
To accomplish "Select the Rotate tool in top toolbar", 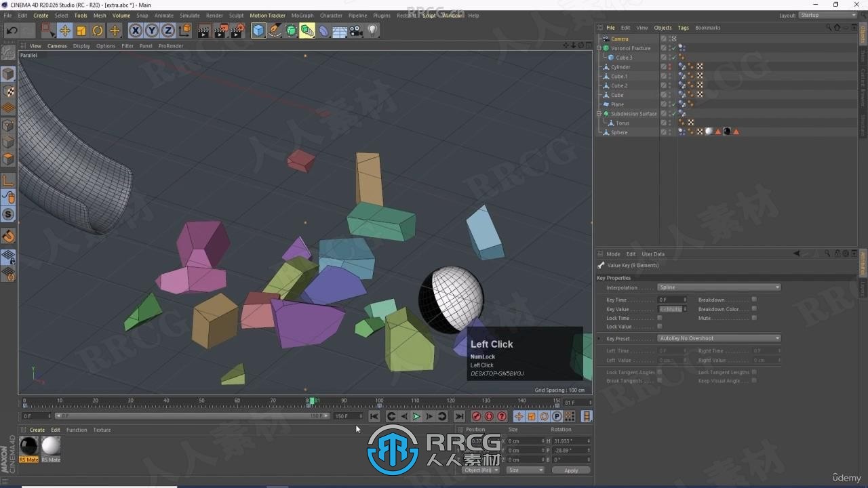I will click(x=98, y=30).
